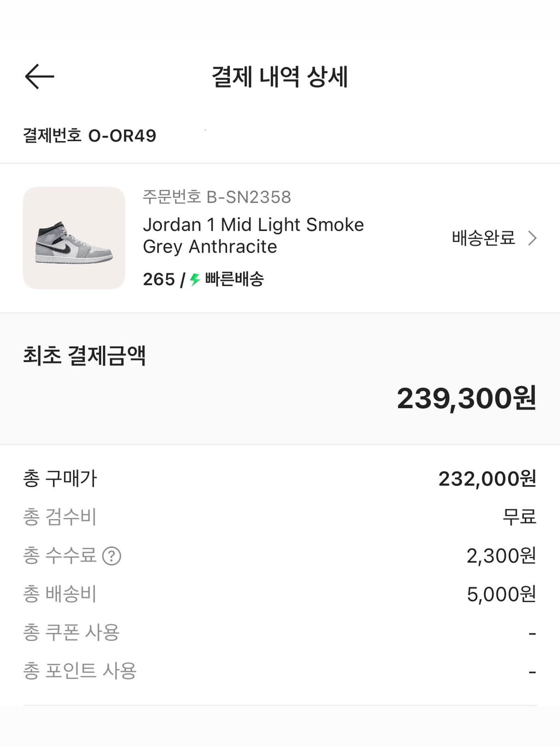Click the 총 쿠폰 사용 coupon row
The height and width of the screenshot is (747, 560).
[71, 632]
